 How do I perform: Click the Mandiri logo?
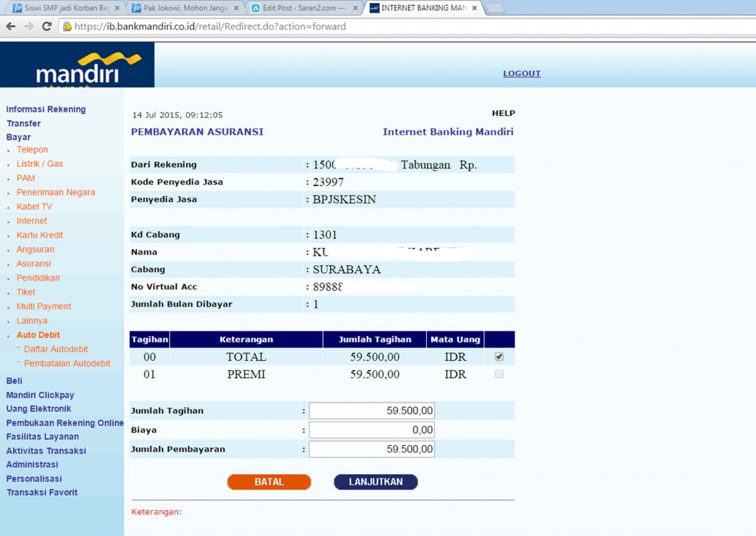tap(77, 65)
